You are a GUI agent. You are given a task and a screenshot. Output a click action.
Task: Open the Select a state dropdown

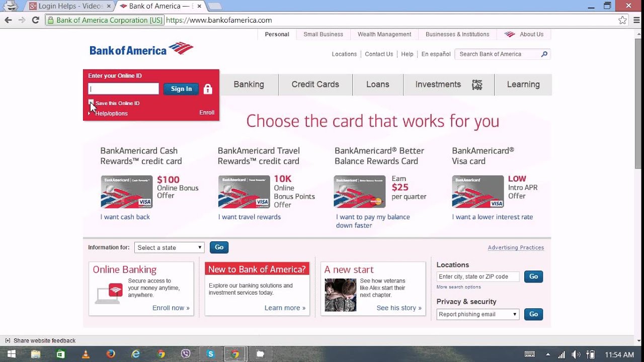click(170, 247)
